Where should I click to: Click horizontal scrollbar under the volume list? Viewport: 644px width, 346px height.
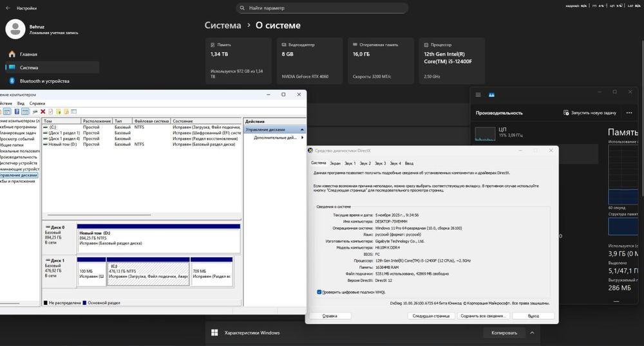click(x=99, y=214)
